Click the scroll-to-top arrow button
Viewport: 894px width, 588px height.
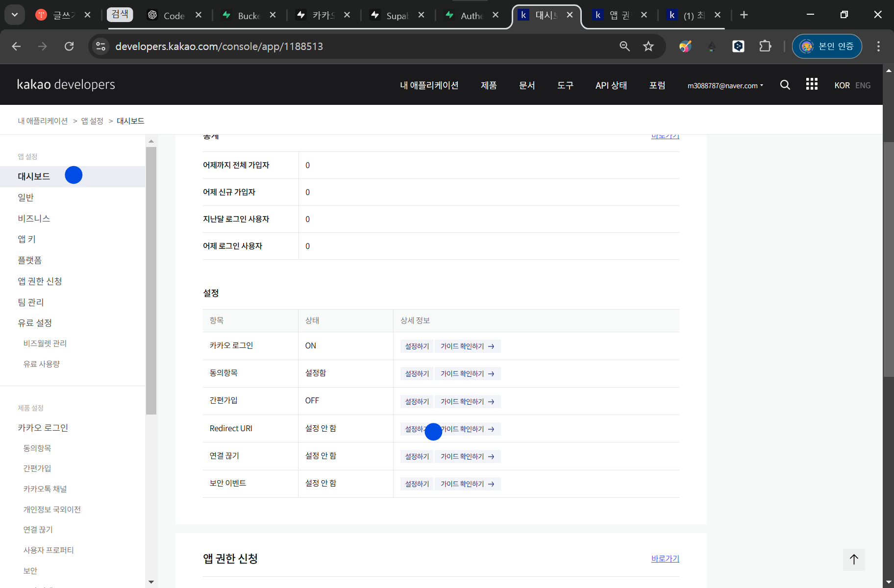854,560
